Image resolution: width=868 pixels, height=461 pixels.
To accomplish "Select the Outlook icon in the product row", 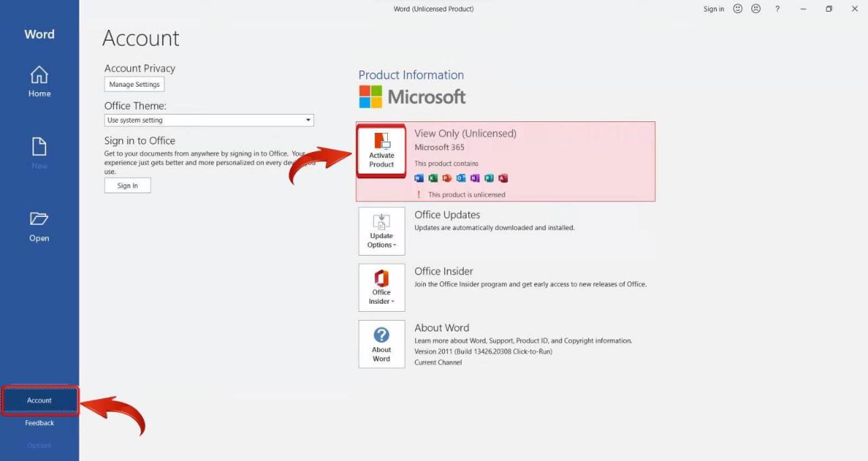I will [460, 178].
